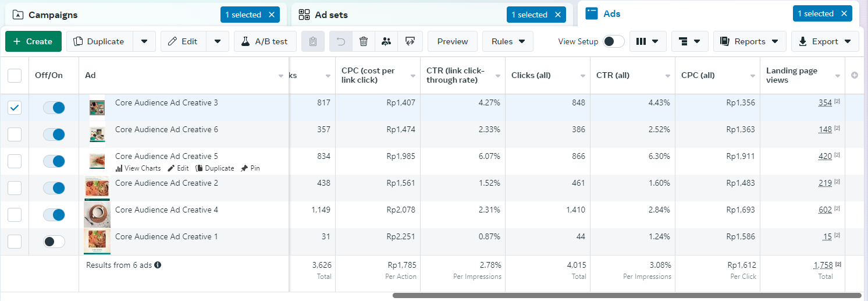
Task: Open the breakdown icon menu
Action: click(689, 41)
